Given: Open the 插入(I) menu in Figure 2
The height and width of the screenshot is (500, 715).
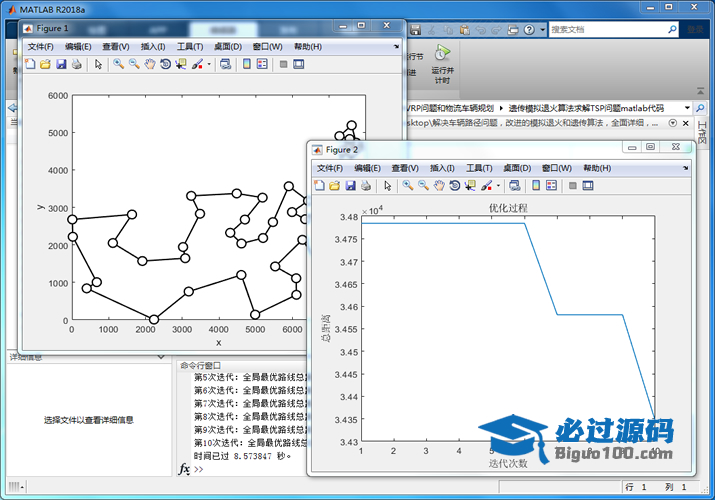Looking at the screenshot, I should [443, 168].
